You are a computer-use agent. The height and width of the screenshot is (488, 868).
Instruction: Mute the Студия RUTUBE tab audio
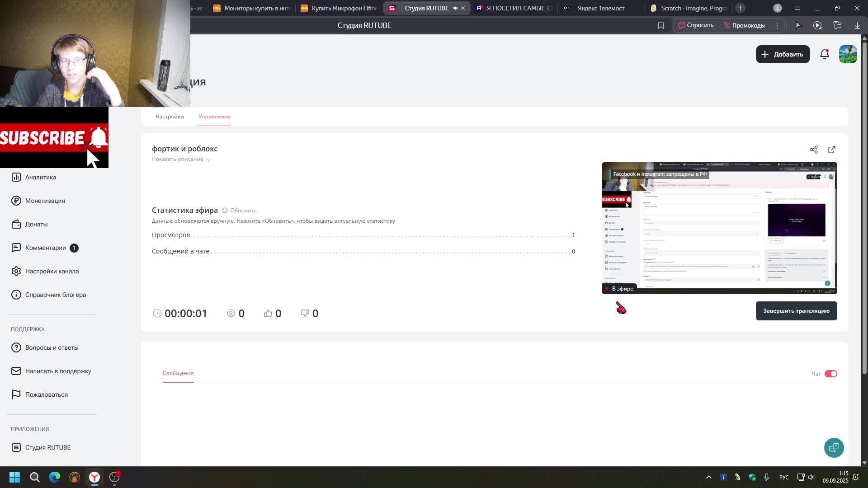[455, 8]
